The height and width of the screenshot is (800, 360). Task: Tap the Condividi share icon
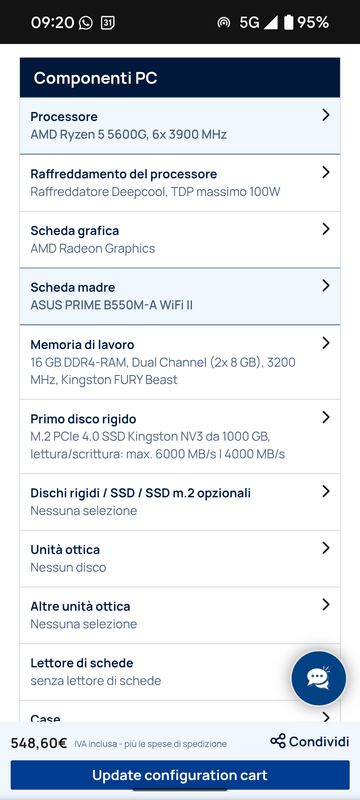pos(278,741)
